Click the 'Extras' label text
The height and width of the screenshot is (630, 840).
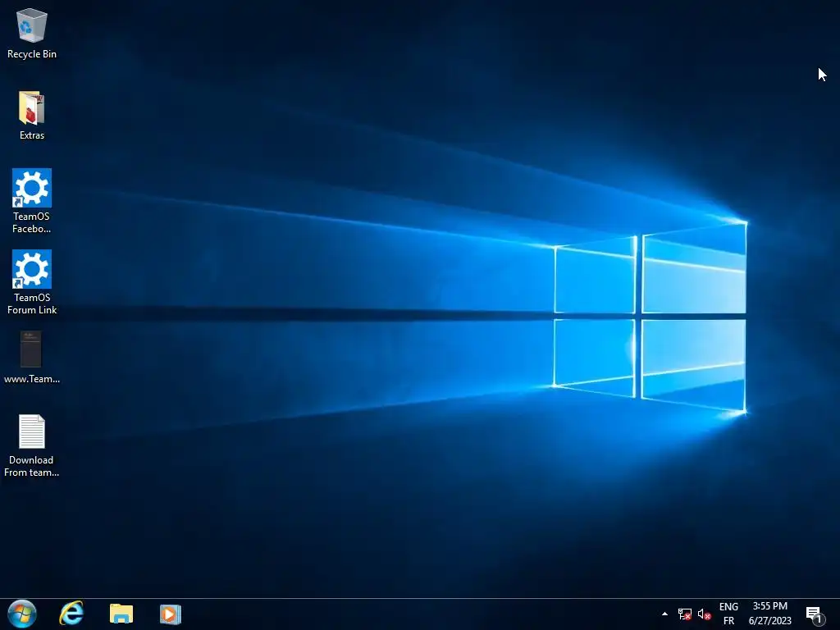click(32, 135)
